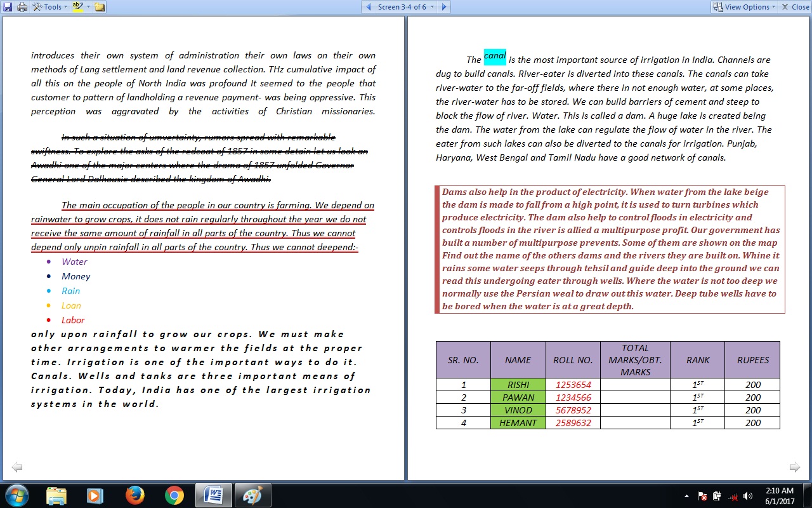The image size is (812, 508).
Task: Expand hidden icons in the system tray
Action: pyautogui.click(x=686, y=496)
